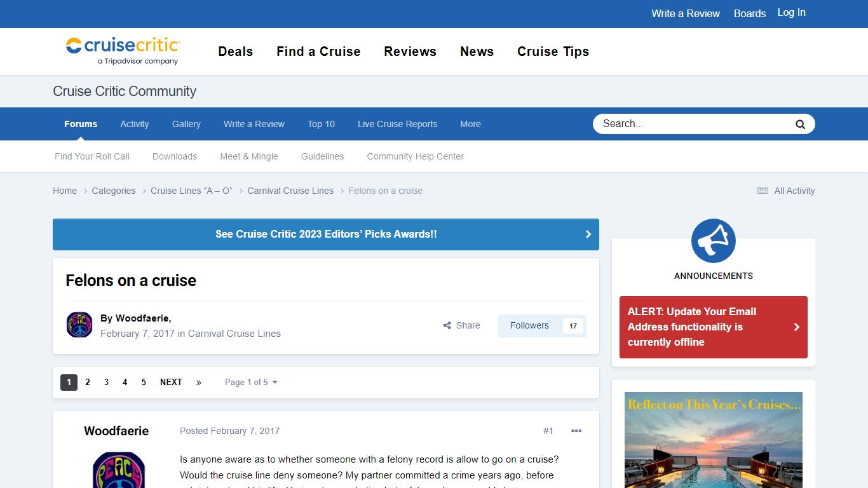Open the Deals menu

click(236, 51)
